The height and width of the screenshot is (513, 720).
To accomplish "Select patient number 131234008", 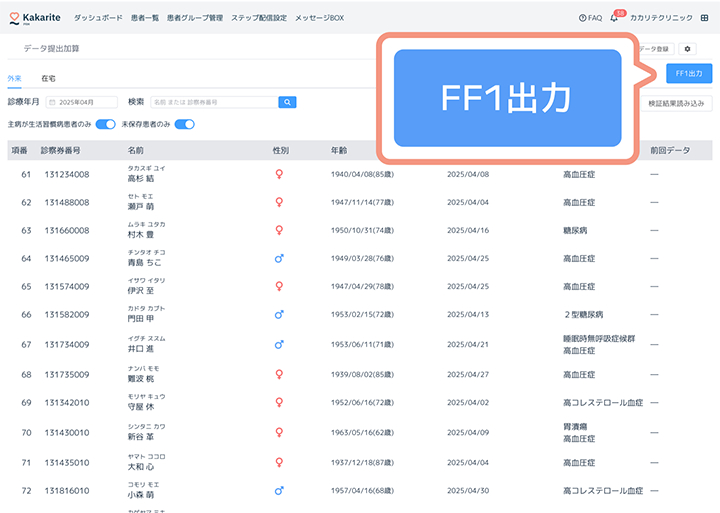I will [x=67, y=175].
